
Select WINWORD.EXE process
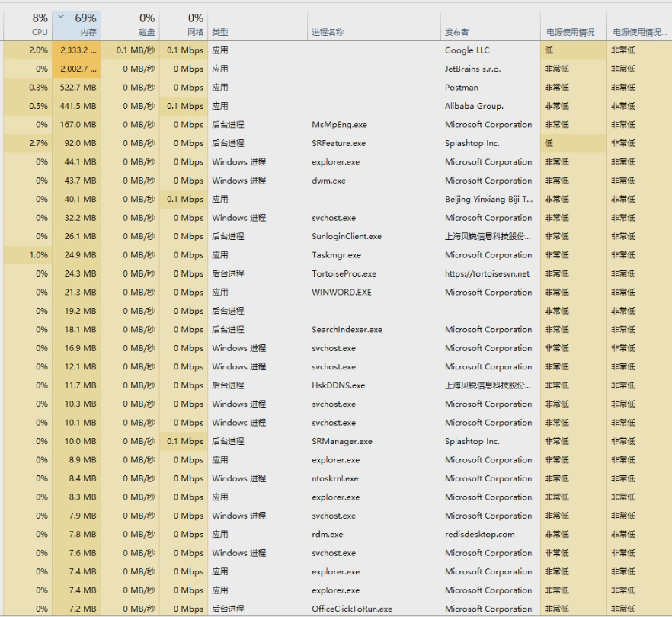[341, 293]
